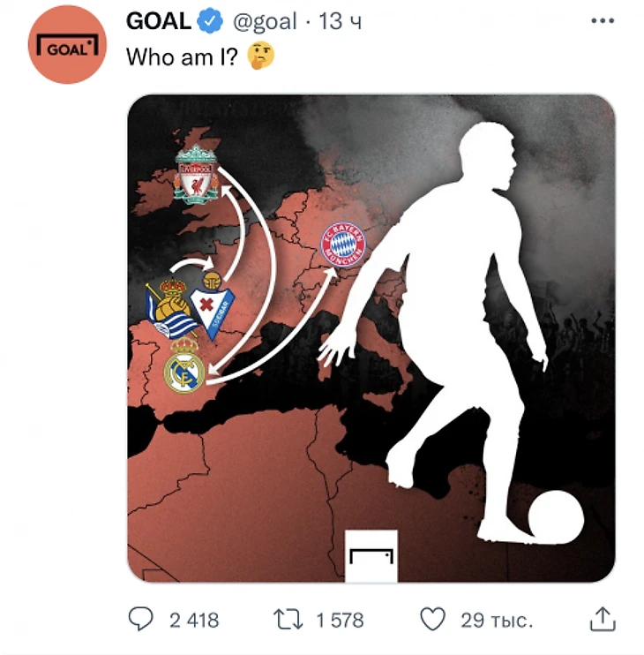Open the @goal handle link
The height and width of the screenshot is (655, 644).
(264, 21)
